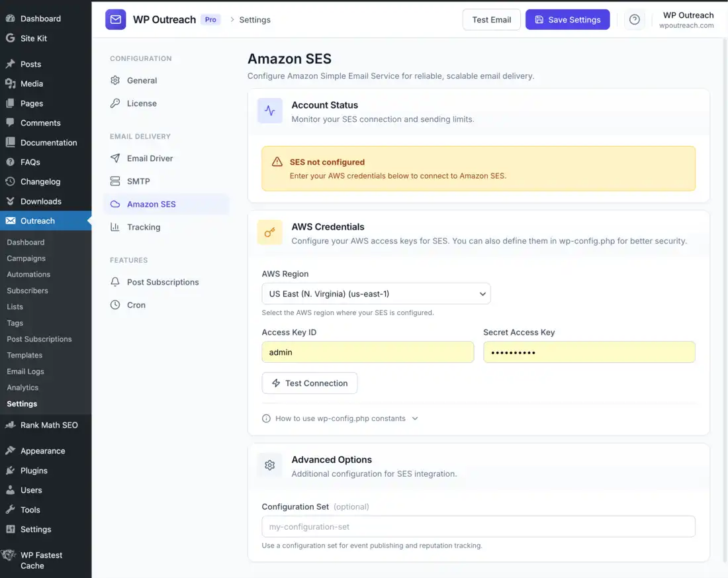Select the Tracking bar chart icon
The height and width of the screenshot is (578, 728).
click(114, 227)
